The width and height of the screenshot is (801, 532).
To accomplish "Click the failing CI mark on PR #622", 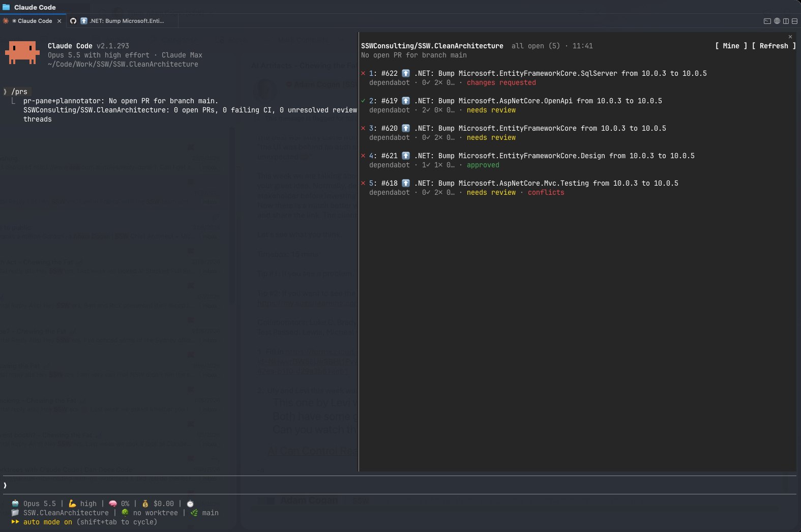I will pyautogui.click(x=363, y=73).
